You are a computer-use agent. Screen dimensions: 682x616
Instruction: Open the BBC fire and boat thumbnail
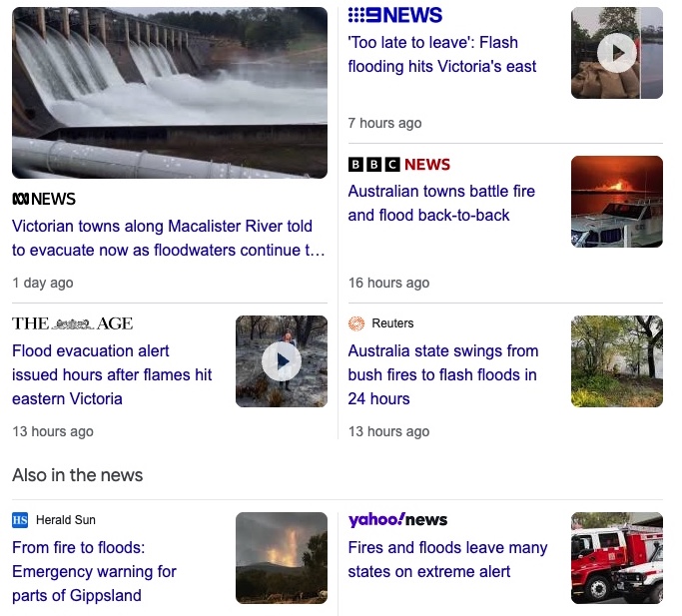coord(617,202)
